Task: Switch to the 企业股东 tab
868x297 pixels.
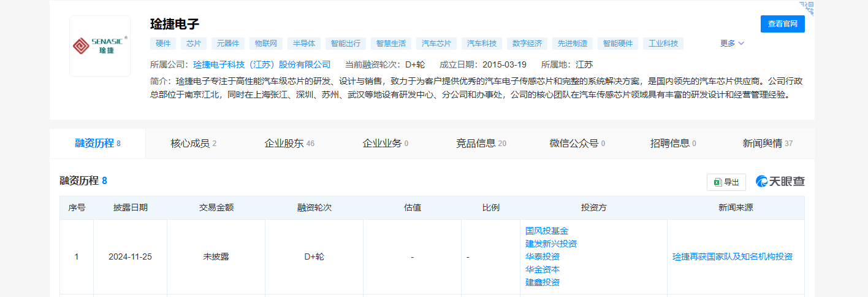Action: coord(289,144)
